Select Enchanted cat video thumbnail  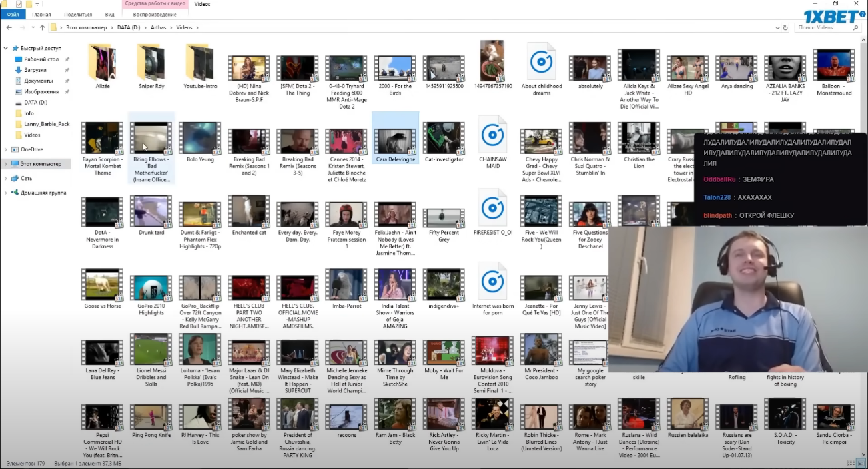click(249, 211)
